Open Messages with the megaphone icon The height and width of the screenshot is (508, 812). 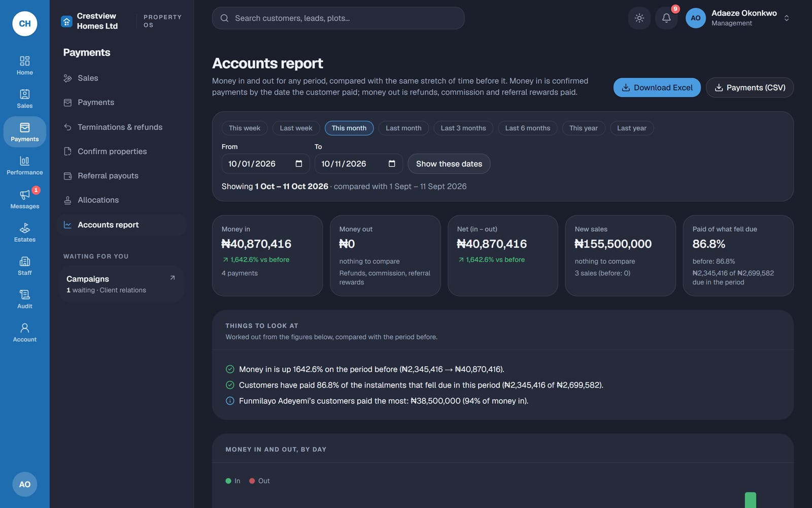tap(24, 199)
